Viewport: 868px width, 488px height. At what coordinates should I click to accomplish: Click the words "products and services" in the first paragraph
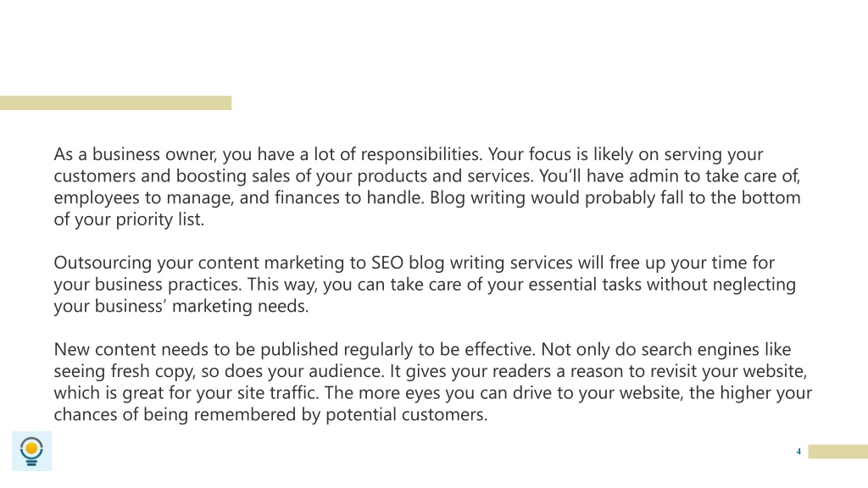tap(446, 176)
